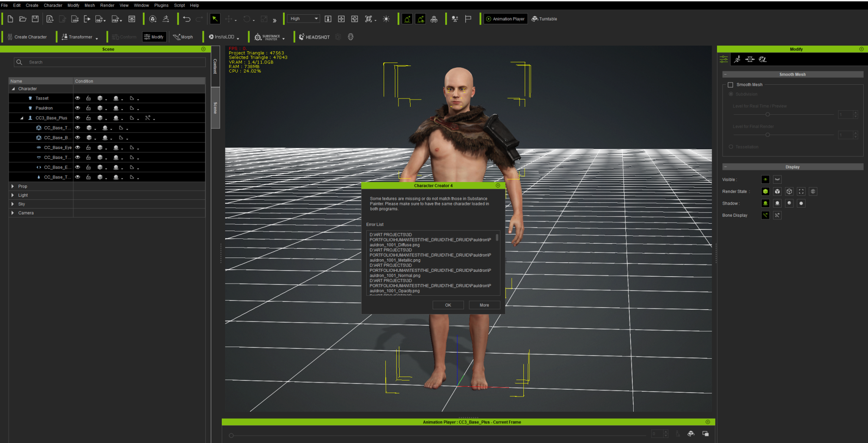
Task: Click the flag icon in top toolbar
Action: [x=468, y=19]
